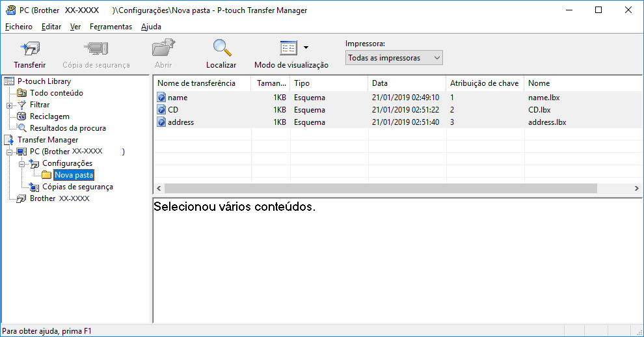Click the Reciclagem bin icon
The width and height of the screenshot is (644, 337).
[x=21, y=116]
